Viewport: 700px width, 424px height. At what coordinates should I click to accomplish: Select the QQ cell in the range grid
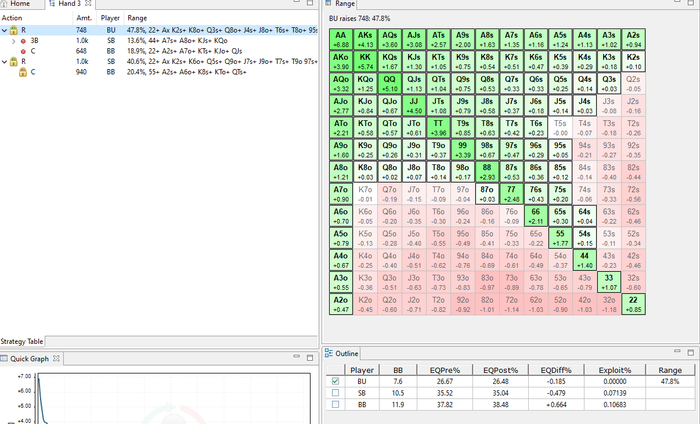[x=390, y=83]
